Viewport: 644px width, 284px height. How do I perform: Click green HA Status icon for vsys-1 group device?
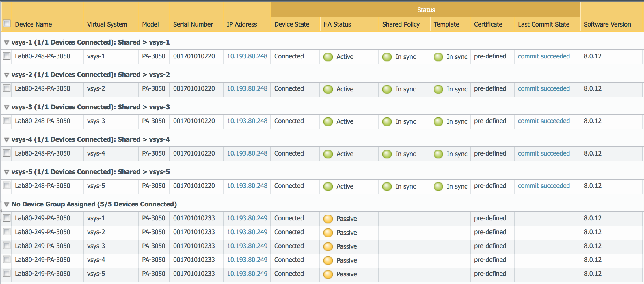328,57
